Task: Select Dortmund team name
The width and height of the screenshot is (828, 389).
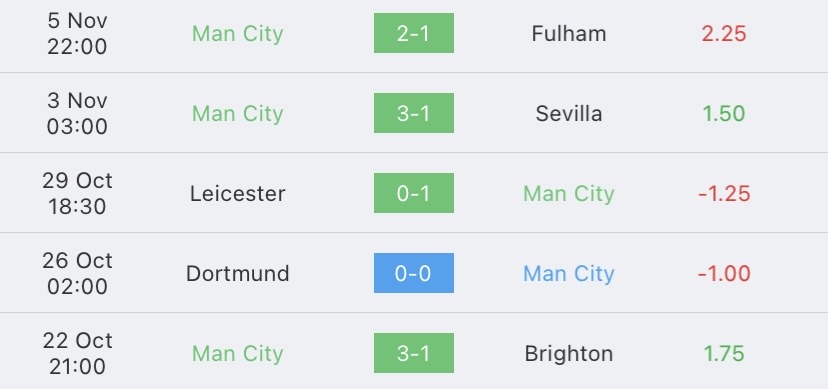Action: (238, 273)
